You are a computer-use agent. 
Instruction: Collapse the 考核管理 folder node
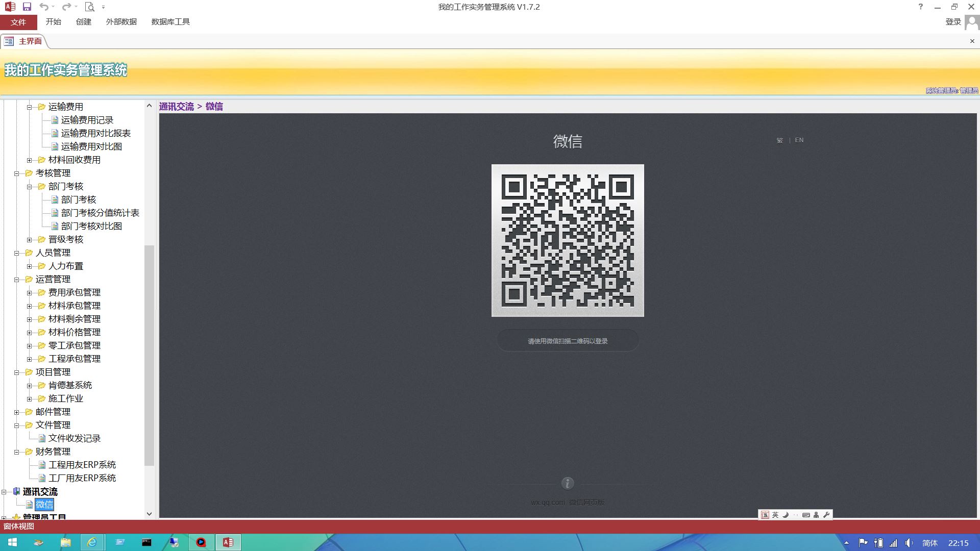pos(17,173)
